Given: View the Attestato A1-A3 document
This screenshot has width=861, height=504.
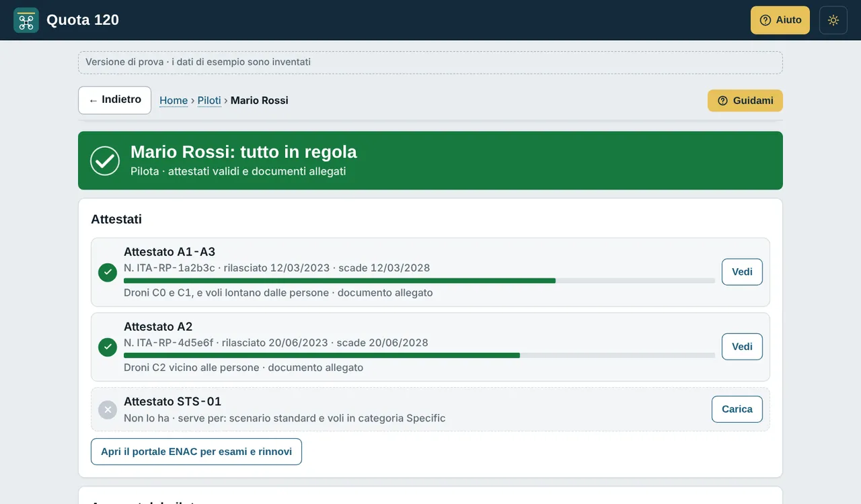Looking at the screenshot, I should 742,272.
